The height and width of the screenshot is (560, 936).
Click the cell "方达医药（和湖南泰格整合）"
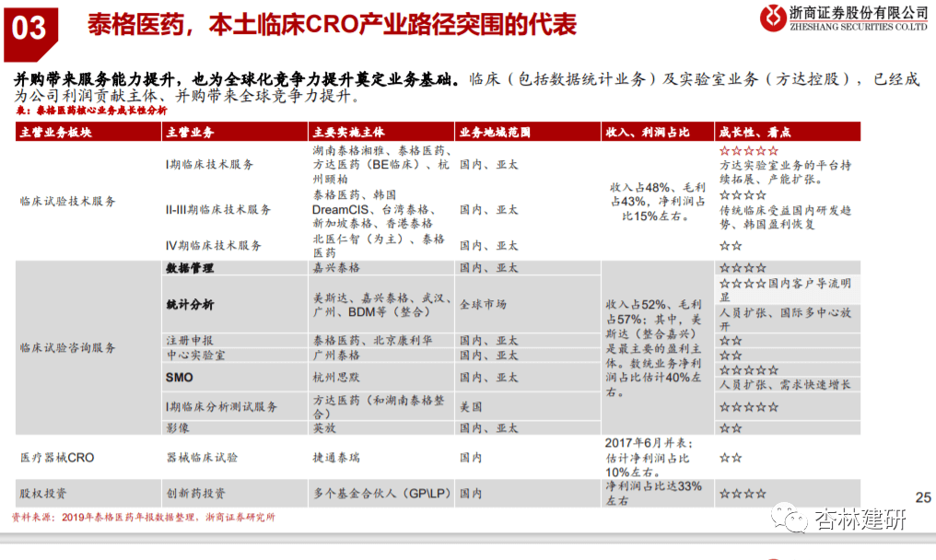tap(379, 406)
